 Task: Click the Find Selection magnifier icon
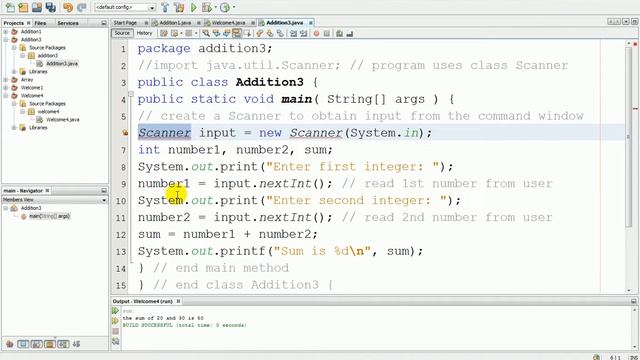point(206,33)
